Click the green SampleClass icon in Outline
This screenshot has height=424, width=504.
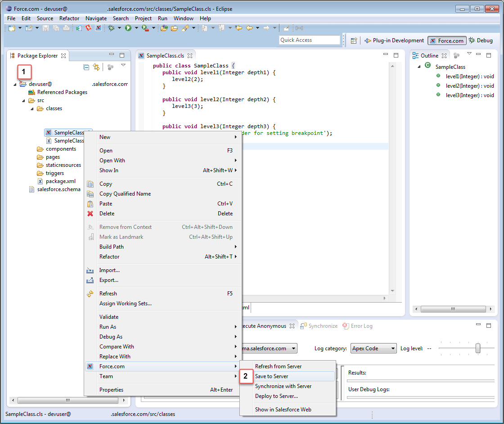click(428, 66)
